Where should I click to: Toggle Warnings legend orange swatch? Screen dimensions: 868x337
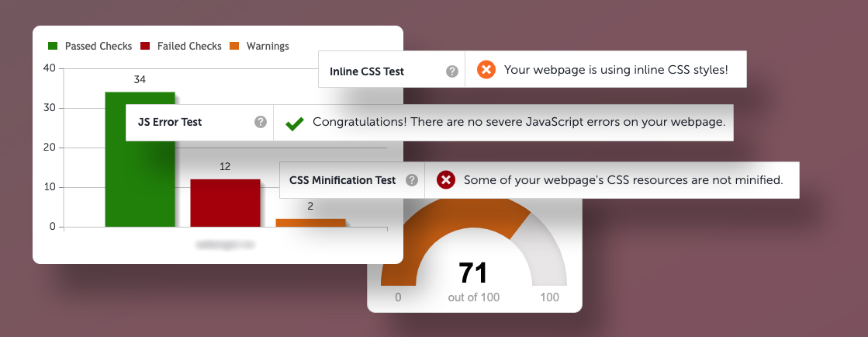pos(234,47)
